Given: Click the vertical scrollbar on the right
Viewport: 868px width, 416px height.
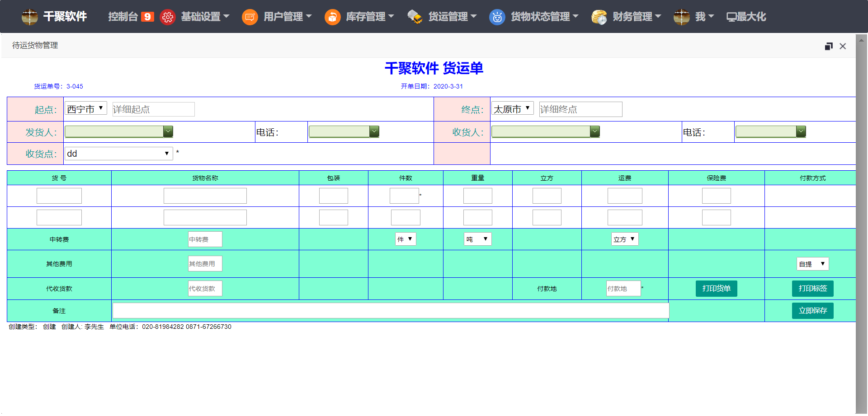Looking at the screenshot, I should point(861,226).
